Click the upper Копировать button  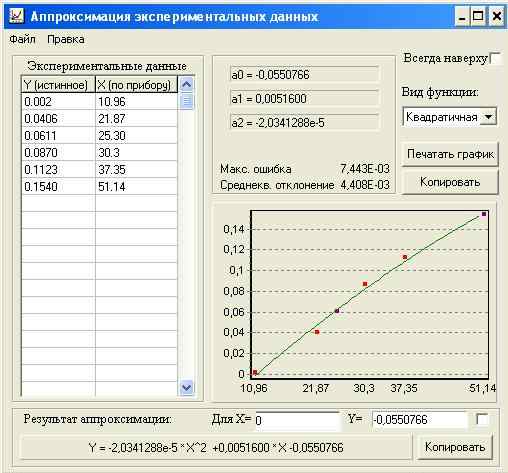point(450,182)
